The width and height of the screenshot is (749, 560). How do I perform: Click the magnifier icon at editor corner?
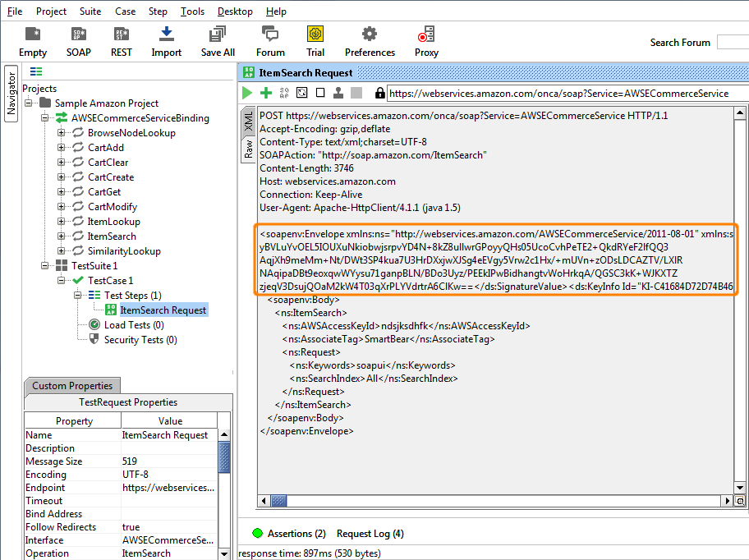point(740,501)
